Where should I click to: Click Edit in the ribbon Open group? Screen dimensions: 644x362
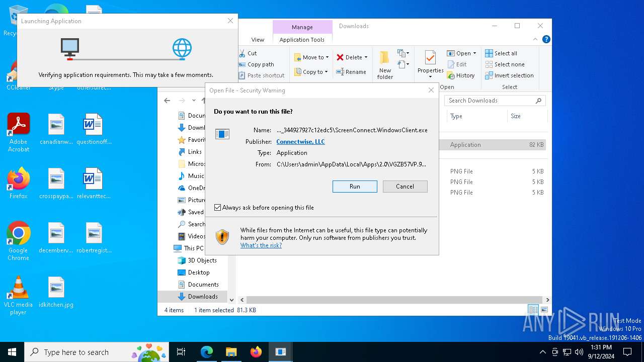click(x=457, y=64)
